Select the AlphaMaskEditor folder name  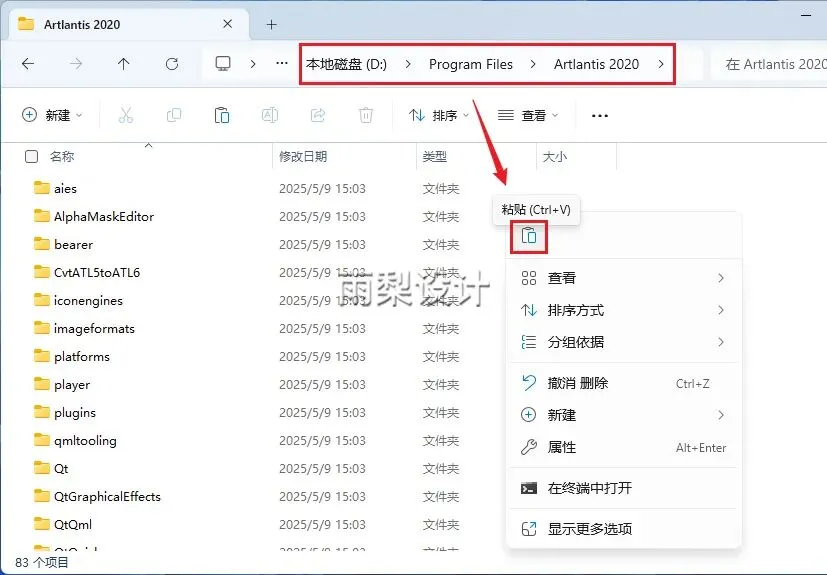[104, 216]
